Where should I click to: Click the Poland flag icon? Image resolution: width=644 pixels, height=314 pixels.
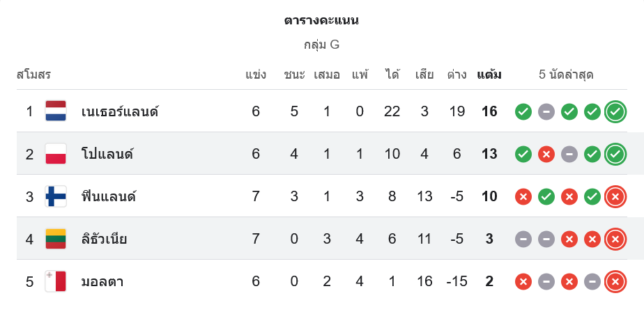pos(56,154)
